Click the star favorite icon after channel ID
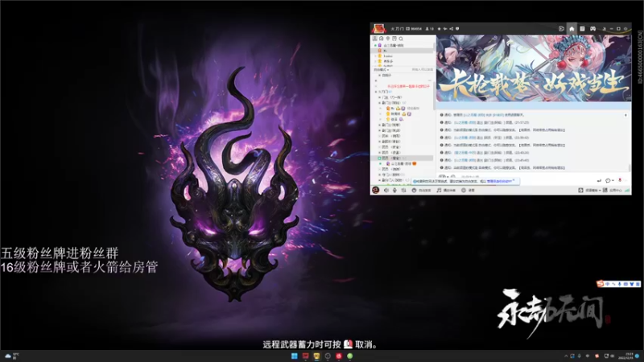Image resolution: width=644 pixels, height=362 pixels. pos(439,29)
